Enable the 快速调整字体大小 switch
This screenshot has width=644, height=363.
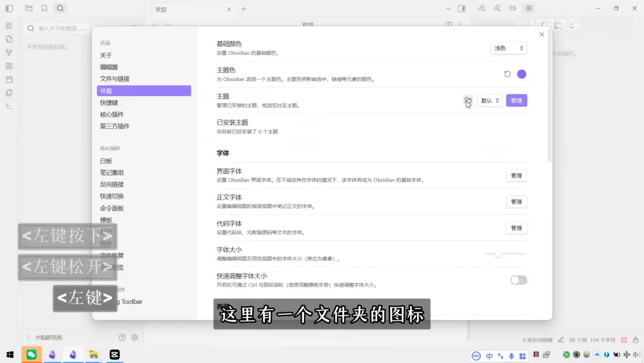coord(518,280)
